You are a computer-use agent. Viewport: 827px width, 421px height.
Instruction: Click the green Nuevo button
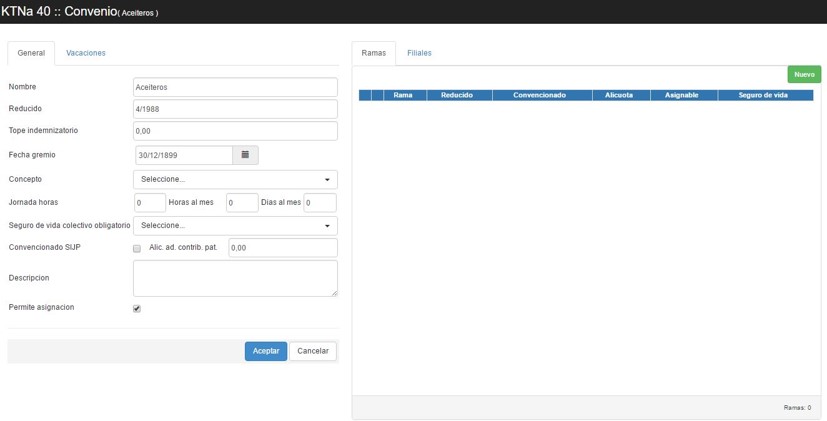tap(803, 75)
